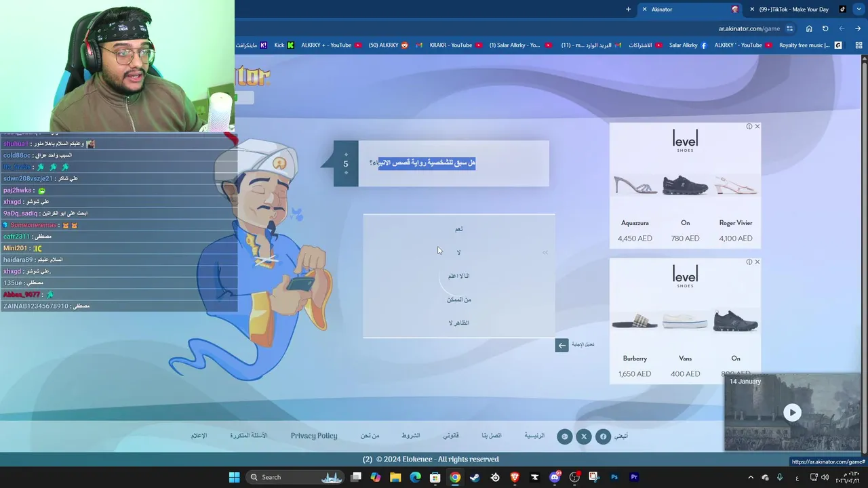
Task: Open the volume tray control
Action: 825,477
